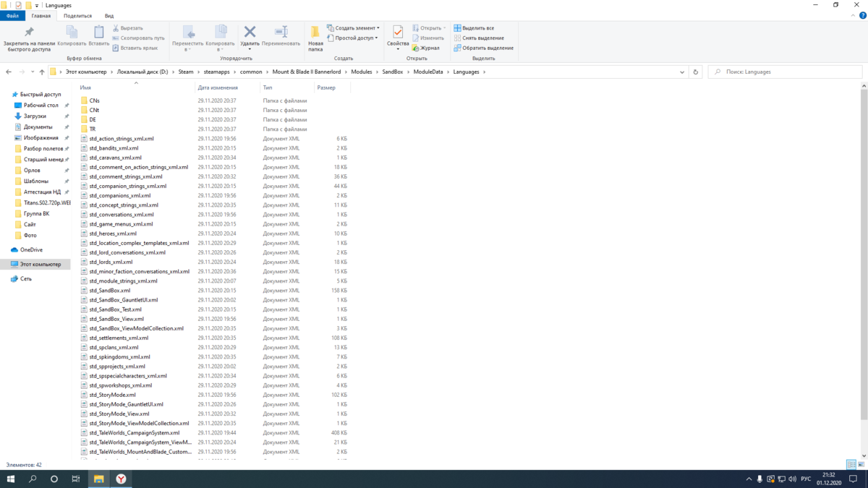Go back with the left arrow button
This screenshot has height=488, width=868.
click(9, 72)
